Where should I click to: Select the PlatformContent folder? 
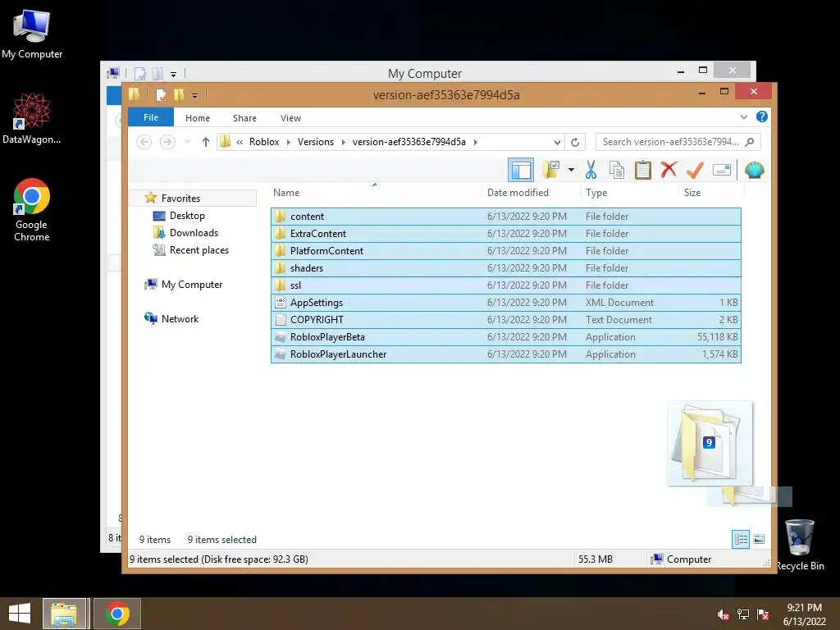505,251
